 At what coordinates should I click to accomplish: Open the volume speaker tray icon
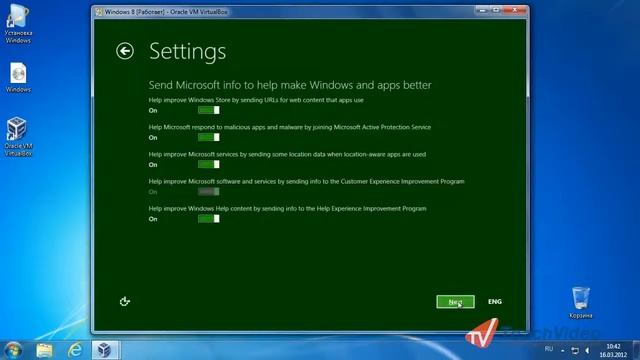pos(587,351)
